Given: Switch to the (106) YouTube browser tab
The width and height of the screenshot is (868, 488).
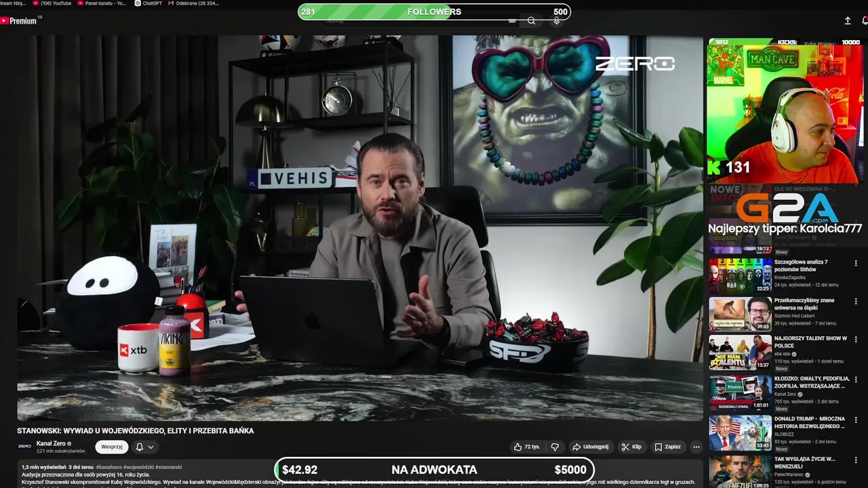Looking at the screenshot, I should tap(52, 3).
